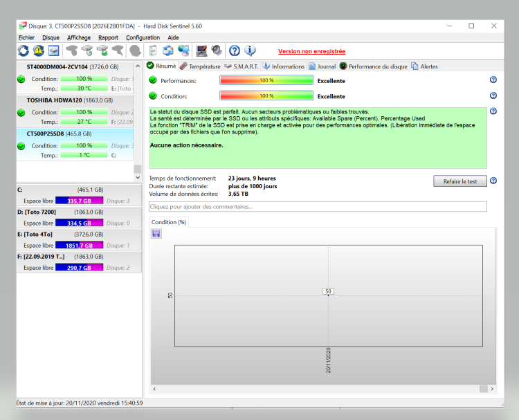Click the speaker icon in the toolbar
The image size is (519, 420).
pos(217,51)
